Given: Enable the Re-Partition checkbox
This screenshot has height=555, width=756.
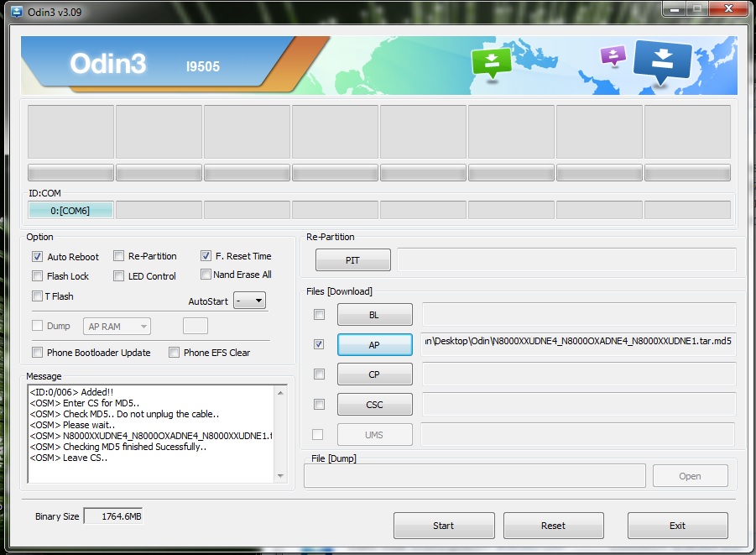Looking at the screenshot, I should click(x=118, y=256).
